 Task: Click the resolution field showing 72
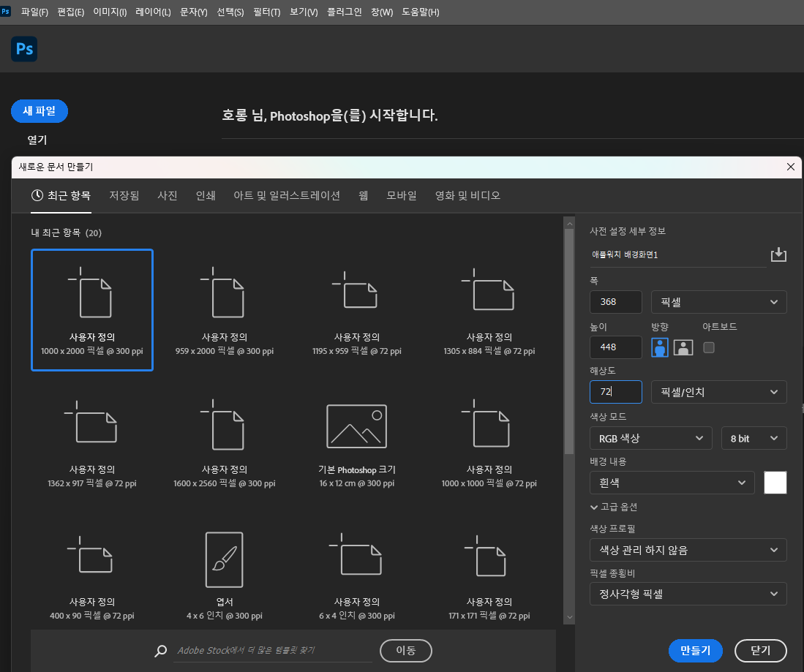point(616,392)
